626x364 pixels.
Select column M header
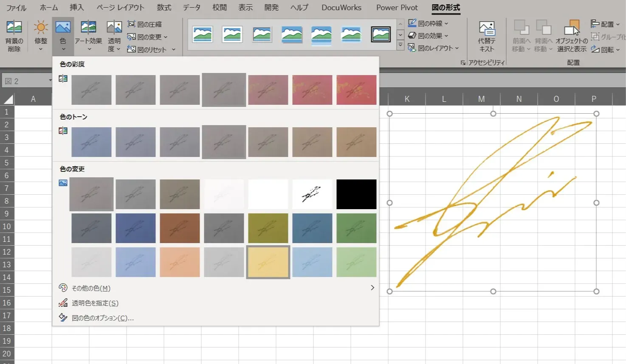[x=481, y=99]
